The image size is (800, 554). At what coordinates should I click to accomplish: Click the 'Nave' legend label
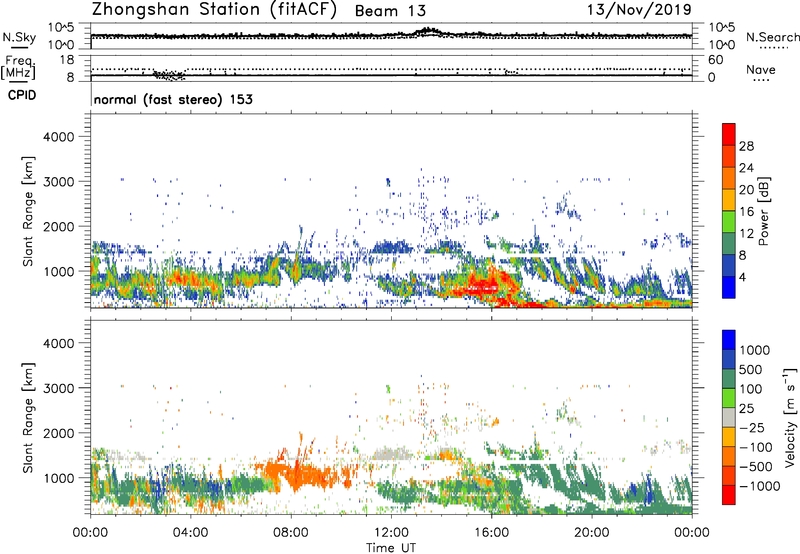tap(761, 69)
